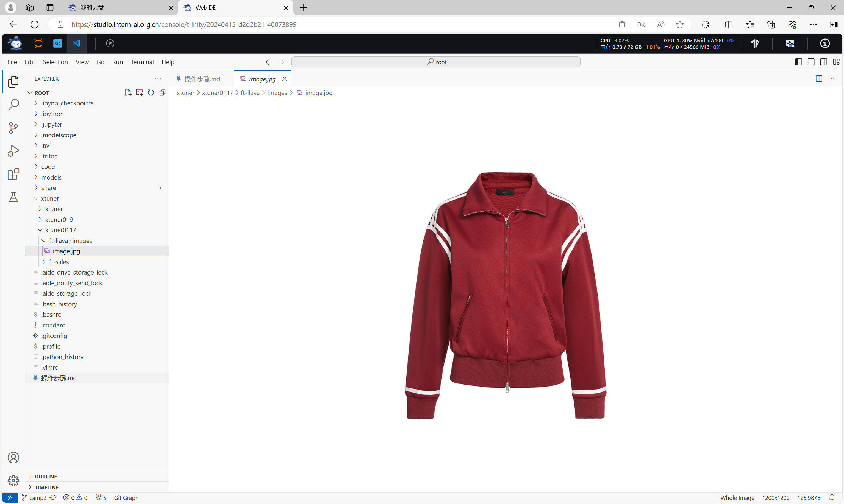The height and width of the screenshot is (504, 844).
Task: Open the Explorer view in activity bar
Action: [13, 82]
